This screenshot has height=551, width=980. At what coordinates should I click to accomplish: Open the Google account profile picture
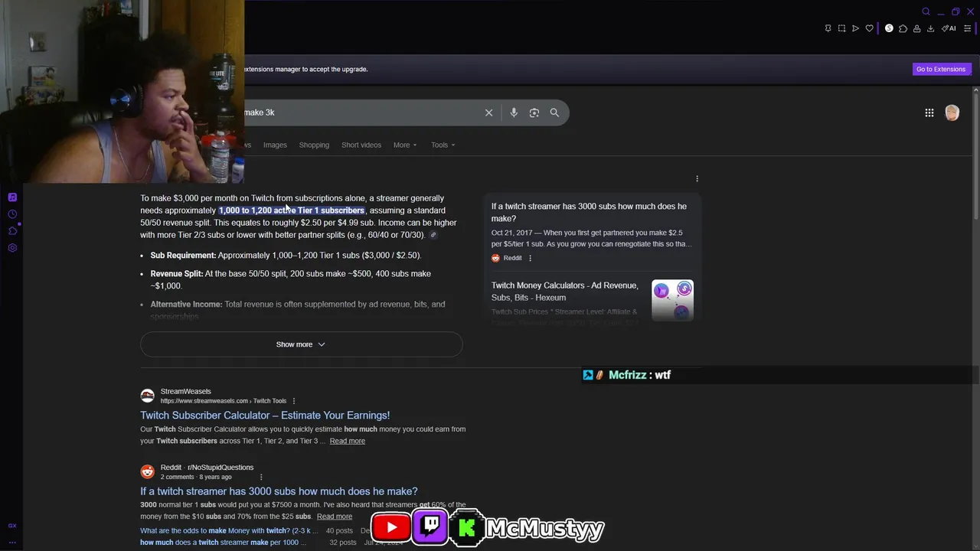pos(952,113)
